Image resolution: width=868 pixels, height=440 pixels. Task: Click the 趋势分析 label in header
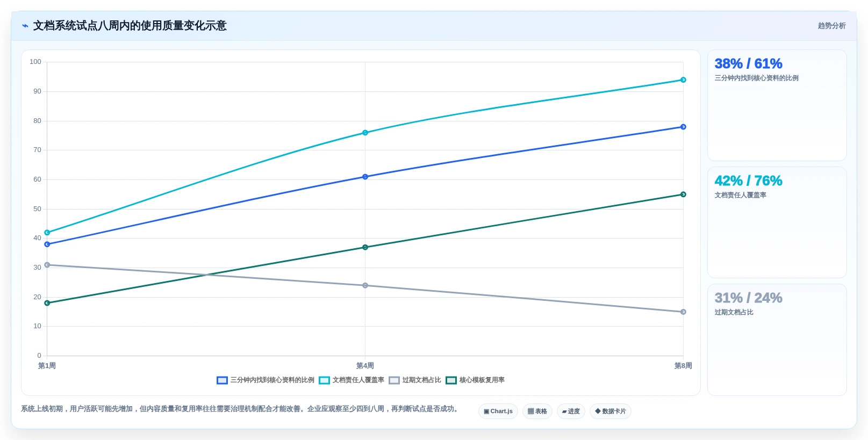click(831, 26)
